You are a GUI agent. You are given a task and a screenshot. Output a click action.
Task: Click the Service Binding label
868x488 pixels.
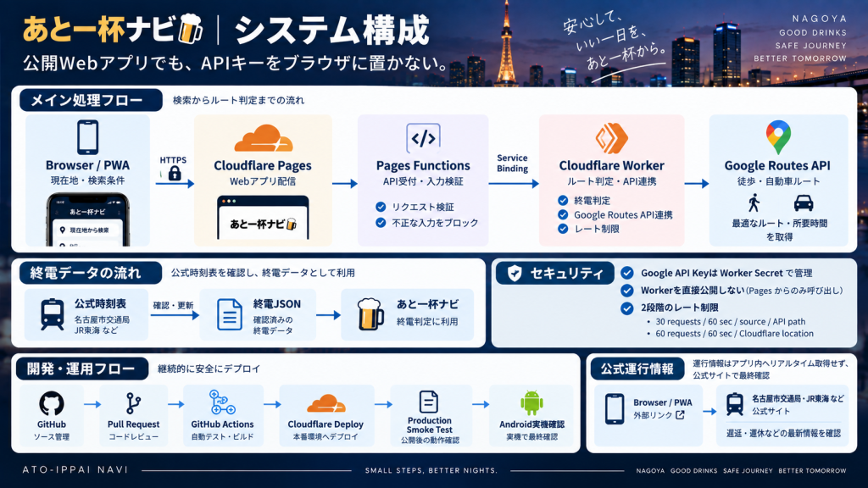(512, 164)
